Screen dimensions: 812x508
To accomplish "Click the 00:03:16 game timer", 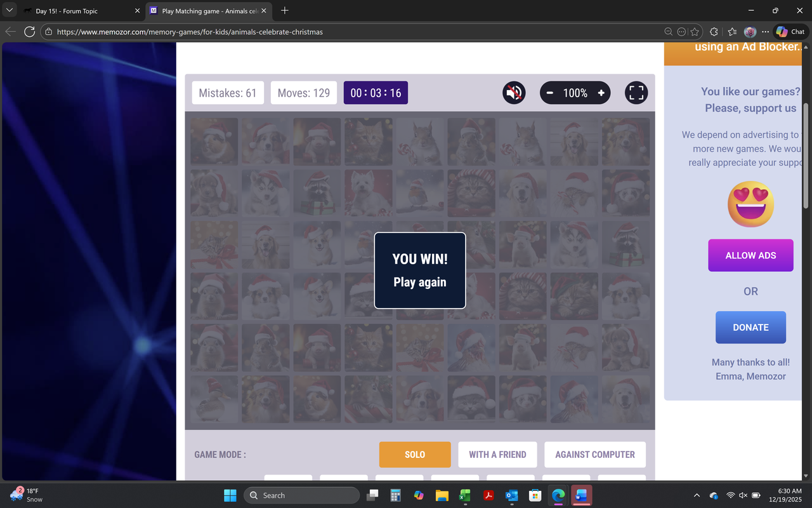I will (x=376, y=93).
